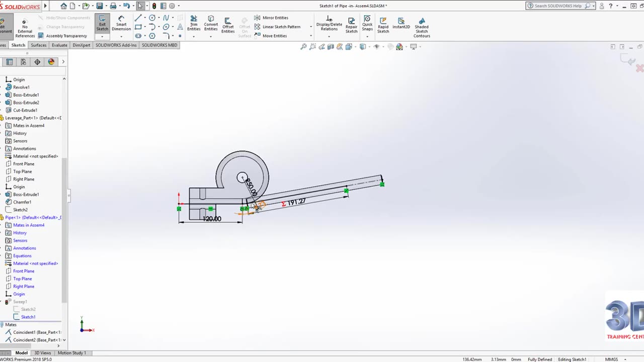Open the DisplayManager color ball tab
The image size is (644, 362).
[x=51, y=62]
